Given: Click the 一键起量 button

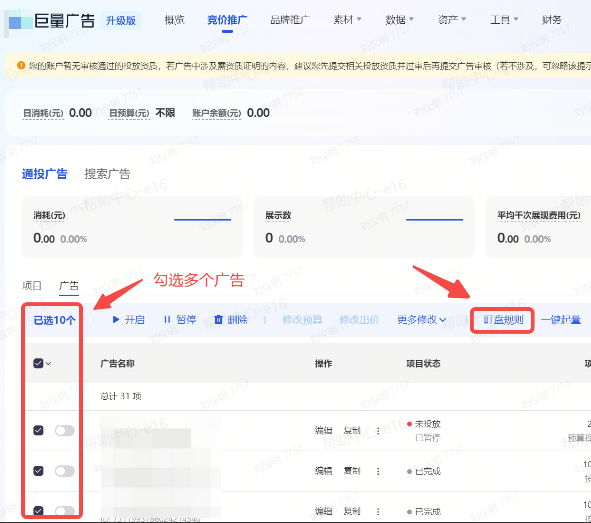Looking at the screenshot, I should [x=561, y=320].
